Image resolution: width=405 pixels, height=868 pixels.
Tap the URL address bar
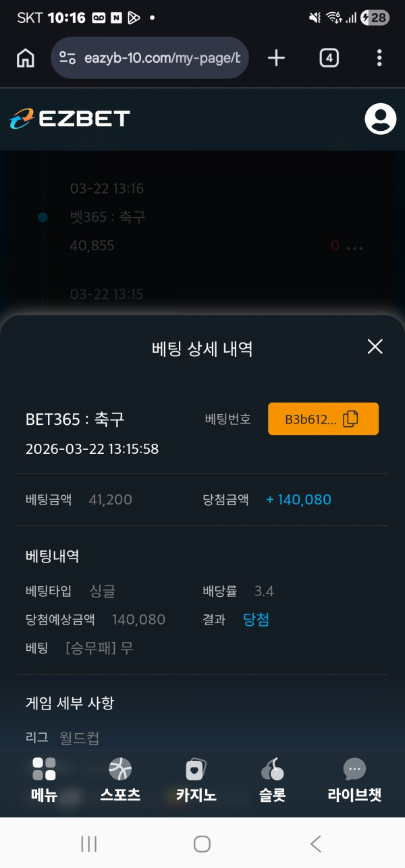(162, 58)
